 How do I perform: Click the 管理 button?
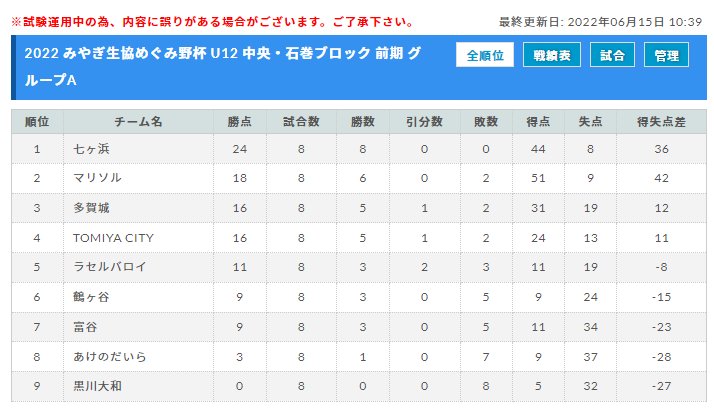click(x=667, y=55)
